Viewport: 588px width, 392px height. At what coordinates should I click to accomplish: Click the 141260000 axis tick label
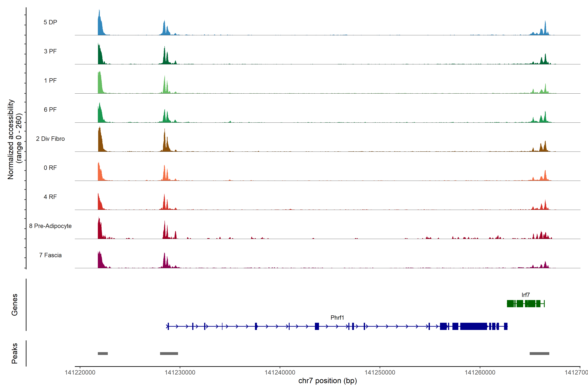(480, 373)
